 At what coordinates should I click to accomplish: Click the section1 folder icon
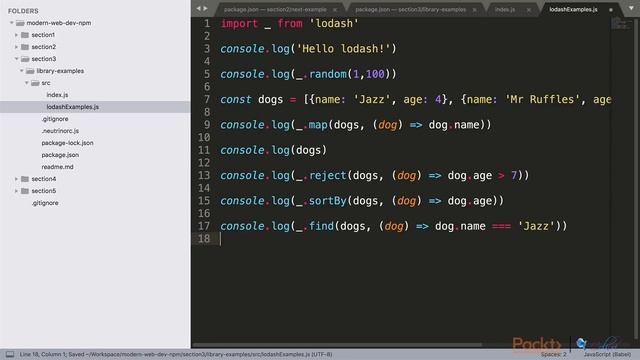[25, 35]
